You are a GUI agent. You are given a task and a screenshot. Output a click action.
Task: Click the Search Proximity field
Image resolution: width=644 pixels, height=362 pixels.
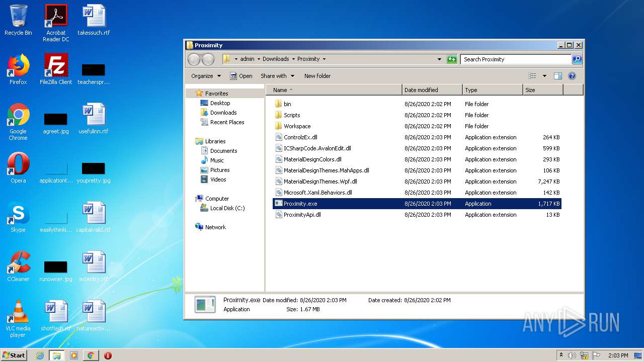pos(516,59)
